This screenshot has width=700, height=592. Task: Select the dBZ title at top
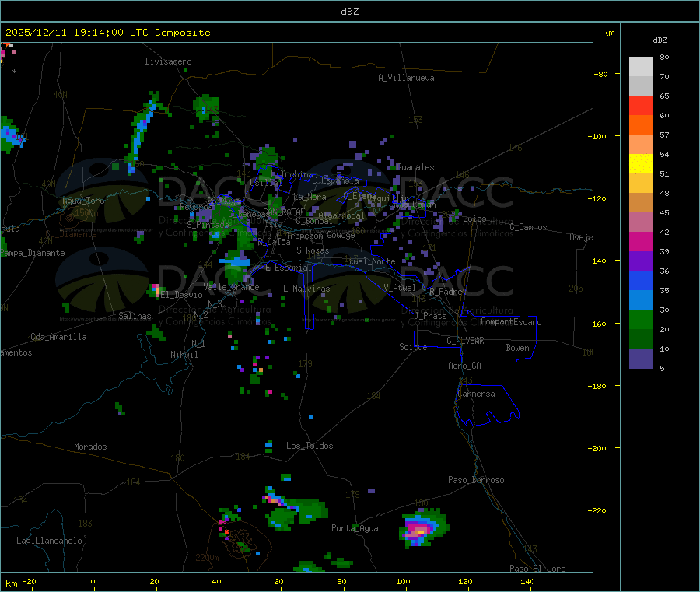point(349,12)
